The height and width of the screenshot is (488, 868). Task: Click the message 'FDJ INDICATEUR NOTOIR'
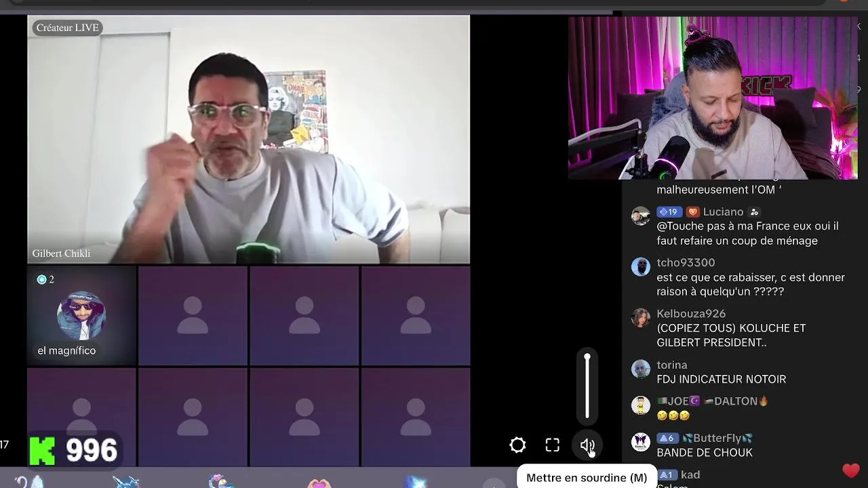[x=722, y=380]
